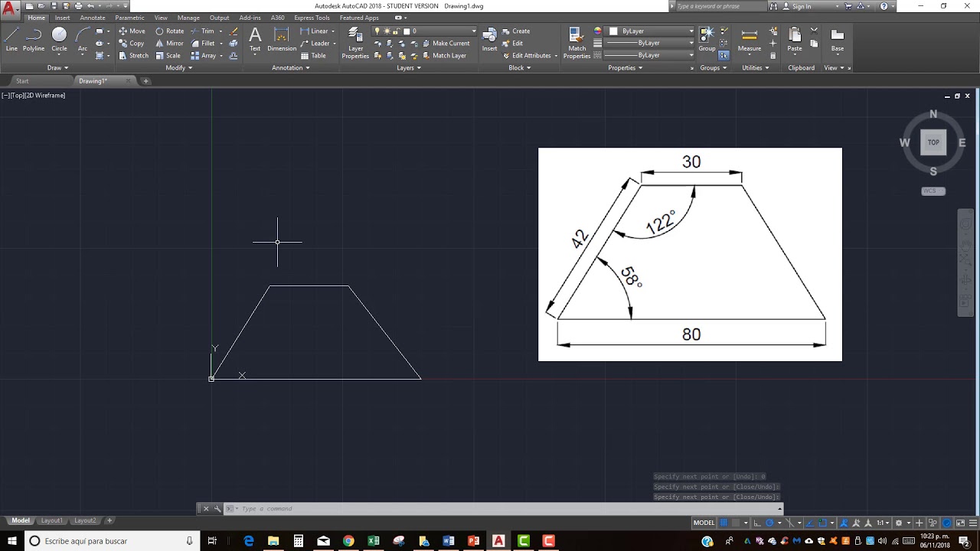Expand the Layers panel
Image resolution: width=980 pixels, height=551 pixels.
tap(409, 67)
